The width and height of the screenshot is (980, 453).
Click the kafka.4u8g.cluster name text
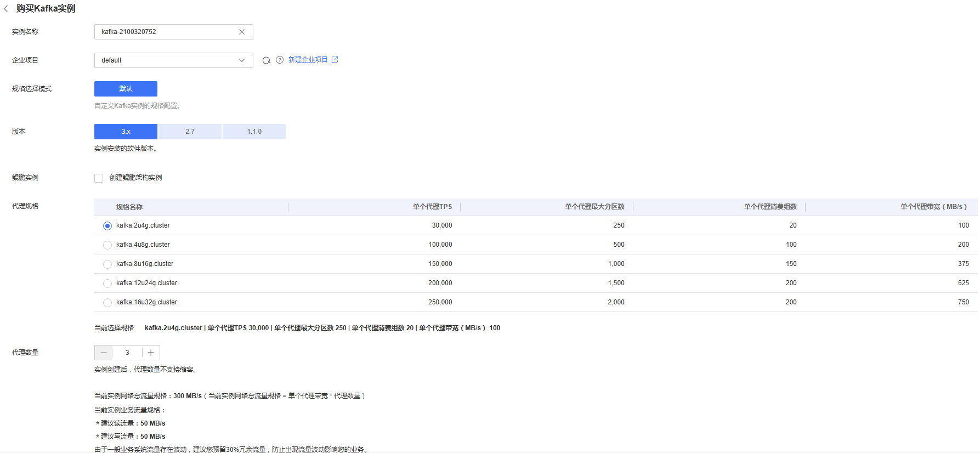click(x=143, y=245)
